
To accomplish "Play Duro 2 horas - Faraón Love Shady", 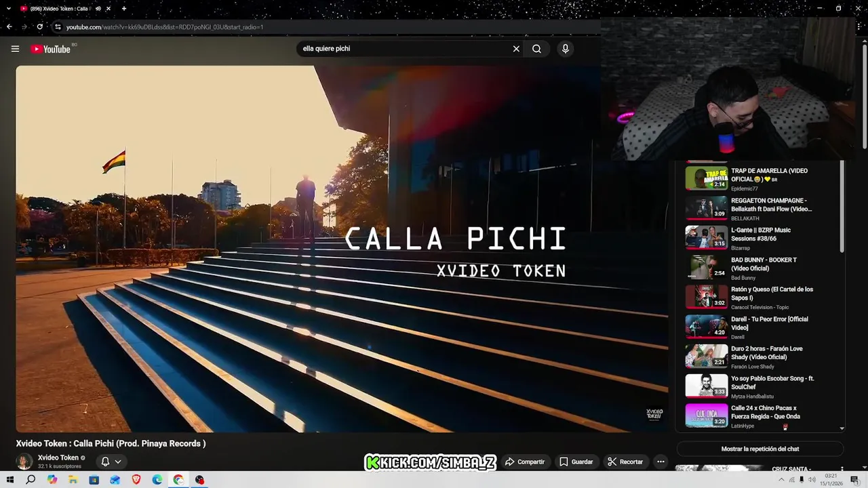I will click(x=759, y=357).
